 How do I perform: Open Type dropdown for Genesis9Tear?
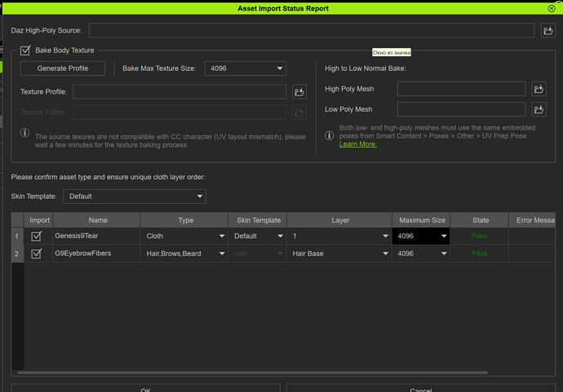tap(185, 236)
